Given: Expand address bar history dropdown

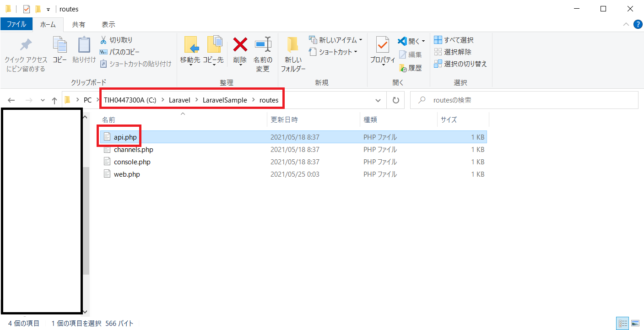Looking at the screenshot, I should (x=378, y=100).
